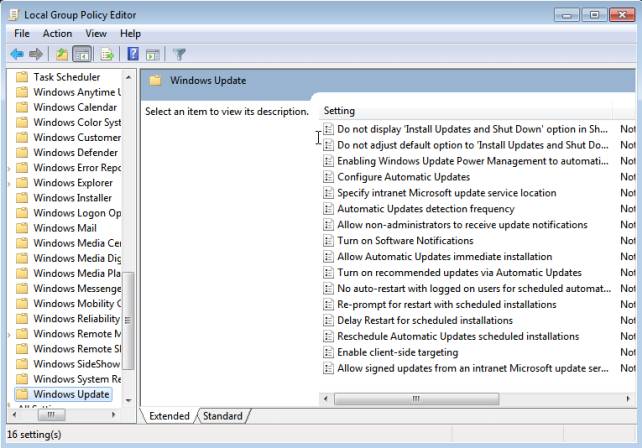Screen dimensions: 642x448
Task: Select 'Allow non-administrators to receive update notifications'
Action: (462, 225)
